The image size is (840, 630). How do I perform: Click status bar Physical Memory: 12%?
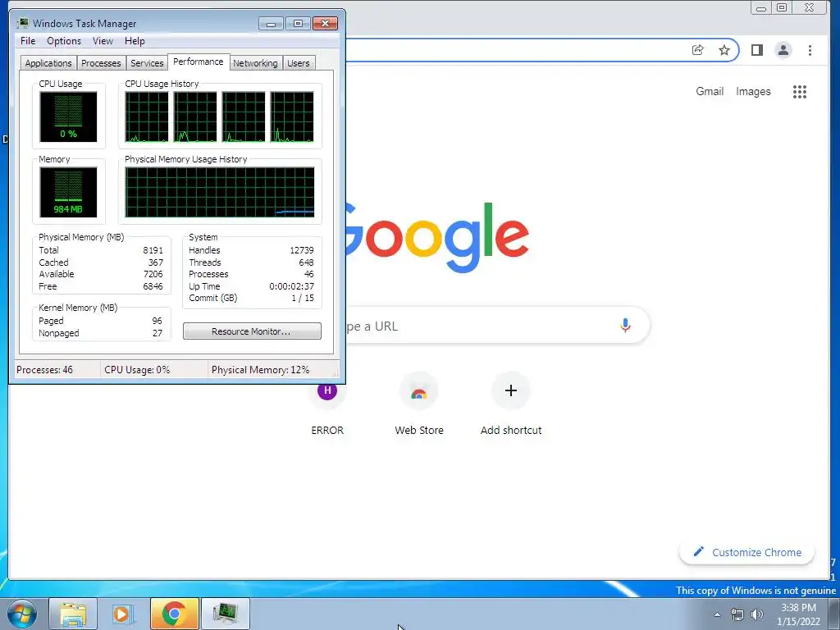click(260, 370)
